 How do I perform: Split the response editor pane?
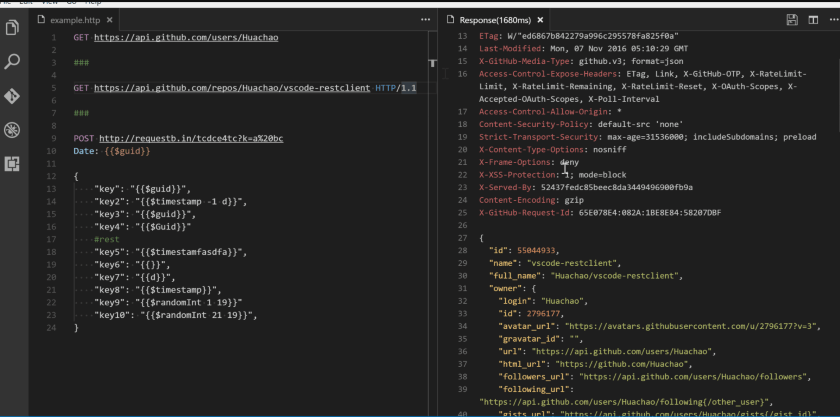(813, 20)
